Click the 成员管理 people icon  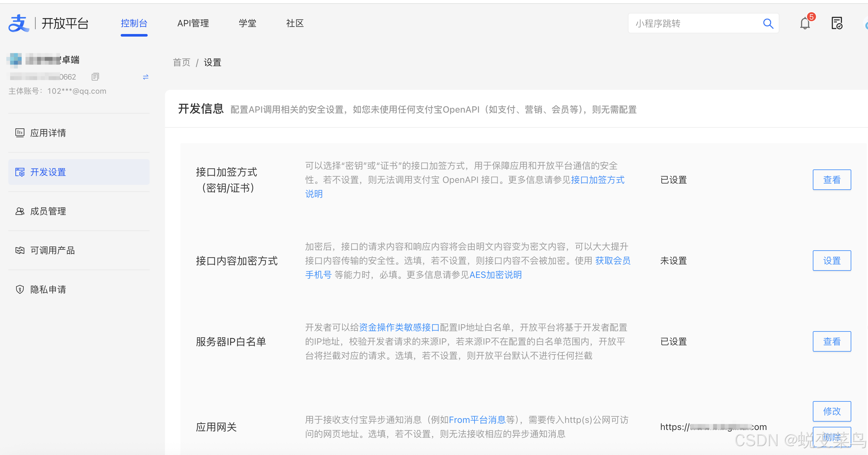pos(20,211)
